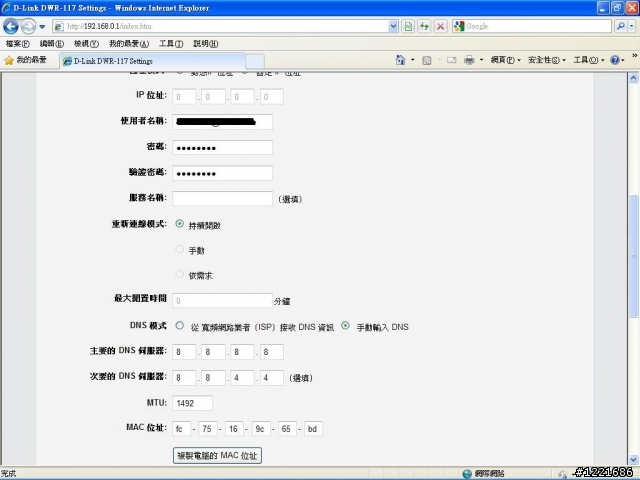The height and width of the screenshot is (480, 640).
Task: Stop loading with the red X icon
Action: [x=441, y=27]
